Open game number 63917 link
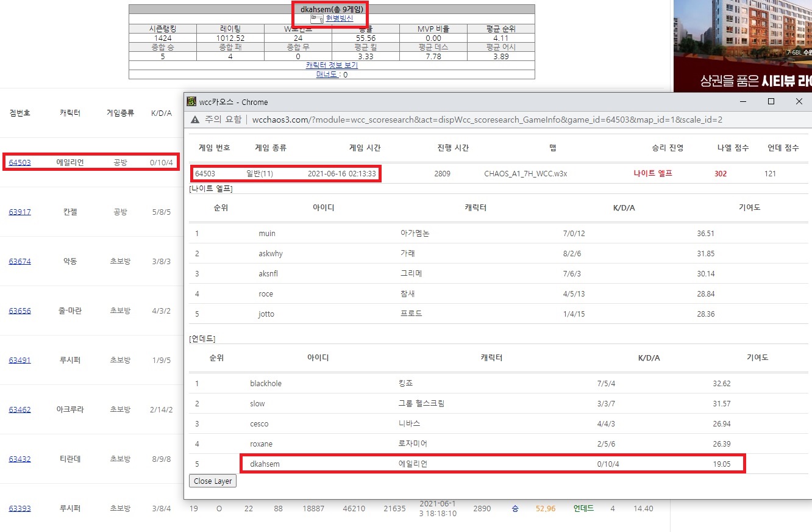 tap(20, 212)
